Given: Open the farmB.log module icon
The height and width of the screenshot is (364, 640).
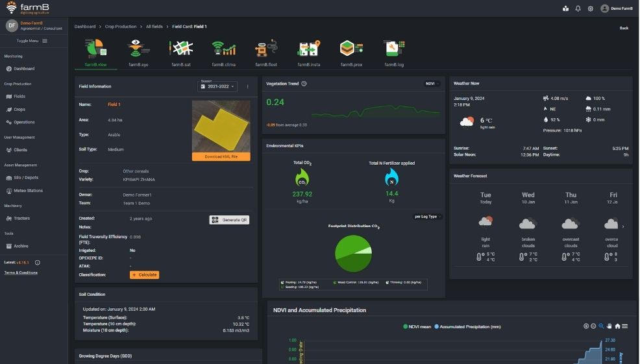Looking at the screenshot, I should [394, 48].
